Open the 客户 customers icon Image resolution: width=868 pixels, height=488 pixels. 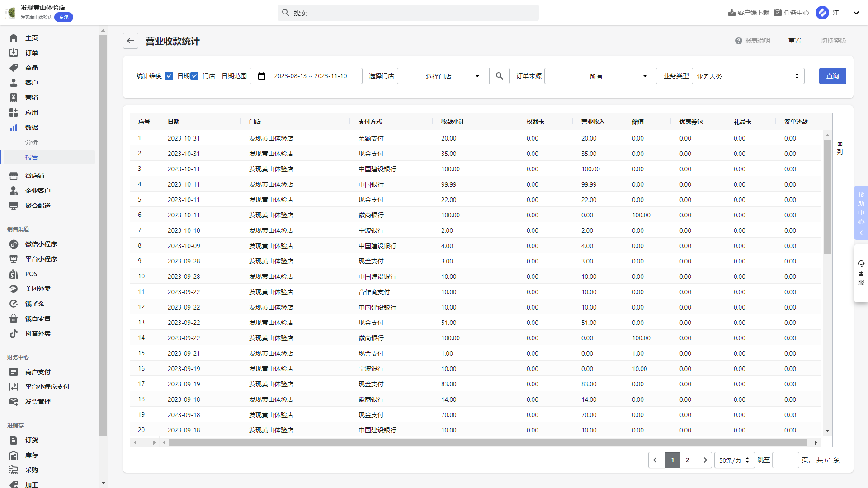pyautogui.click(x=14, y=83)
